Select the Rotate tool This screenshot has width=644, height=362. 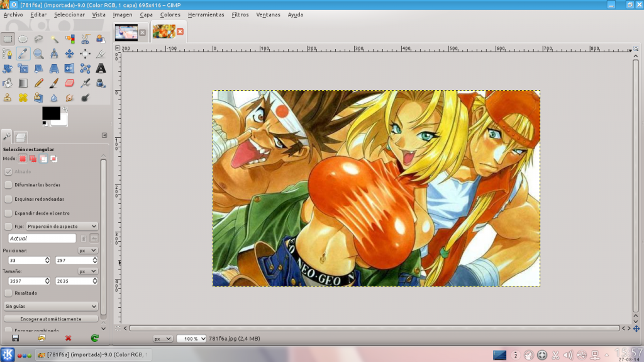tap(8, 69)
